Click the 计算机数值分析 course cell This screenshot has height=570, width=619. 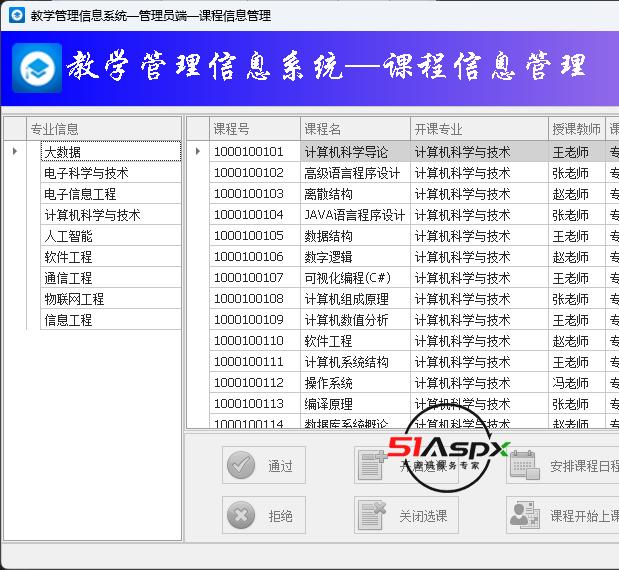(x=355, y=319)
